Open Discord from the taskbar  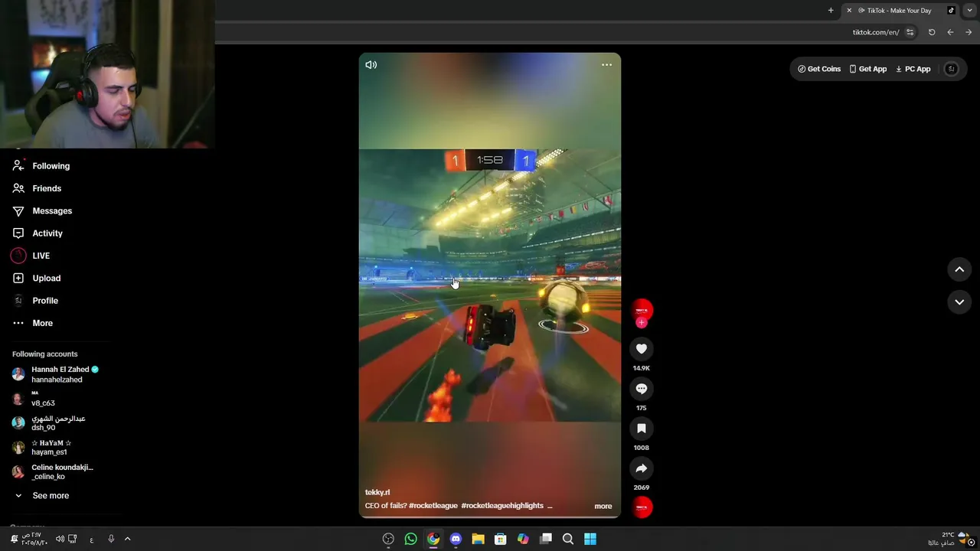456,539
